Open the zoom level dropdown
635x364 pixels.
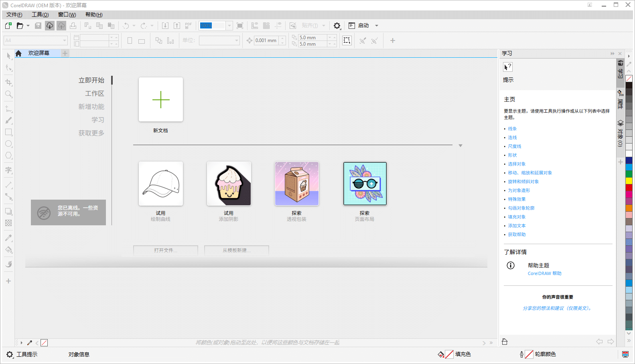tap(229, 26)
